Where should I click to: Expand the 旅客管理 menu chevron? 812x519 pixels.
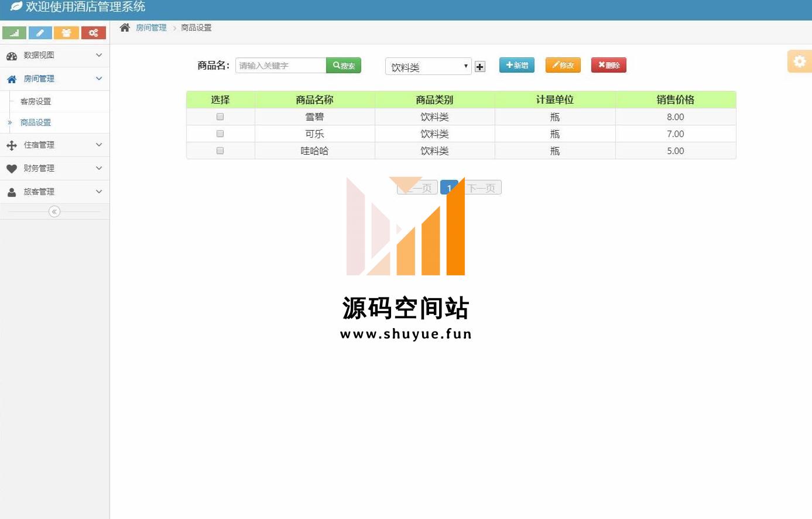pos(99,192)
